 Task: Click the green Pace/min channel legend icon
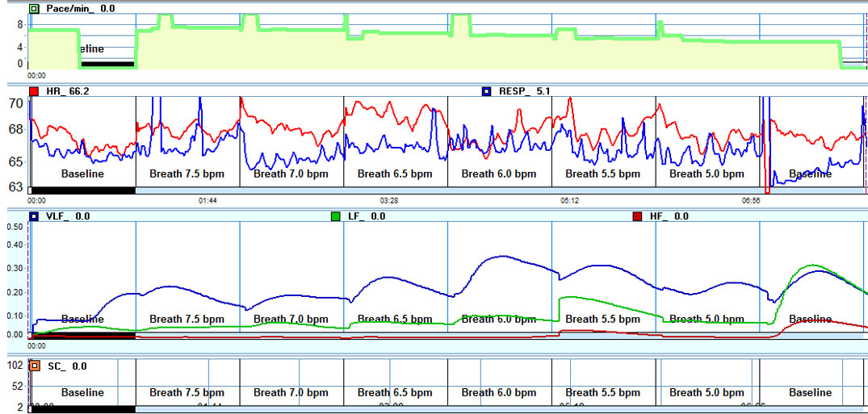pos(34,9)
